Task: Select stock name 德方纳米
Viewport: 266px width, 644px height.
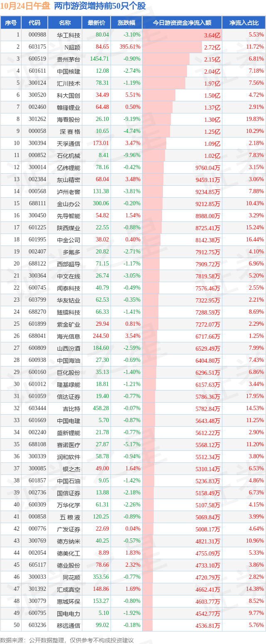Action: point(69,541)
